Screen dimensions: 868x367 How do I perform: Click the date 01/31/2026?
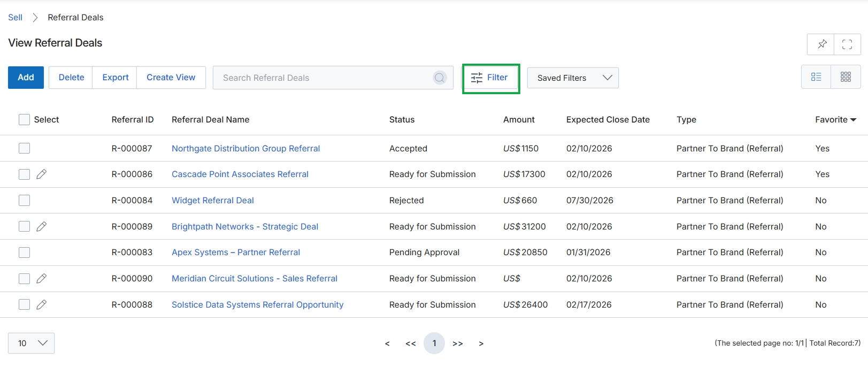click(x=588, y=253)
